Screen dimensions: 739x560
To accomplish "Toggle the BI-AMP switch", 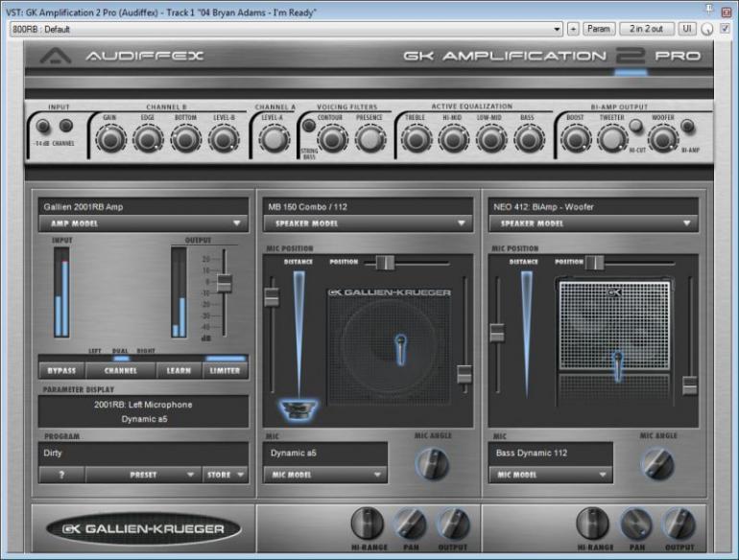I will click(x=687, y=126).
